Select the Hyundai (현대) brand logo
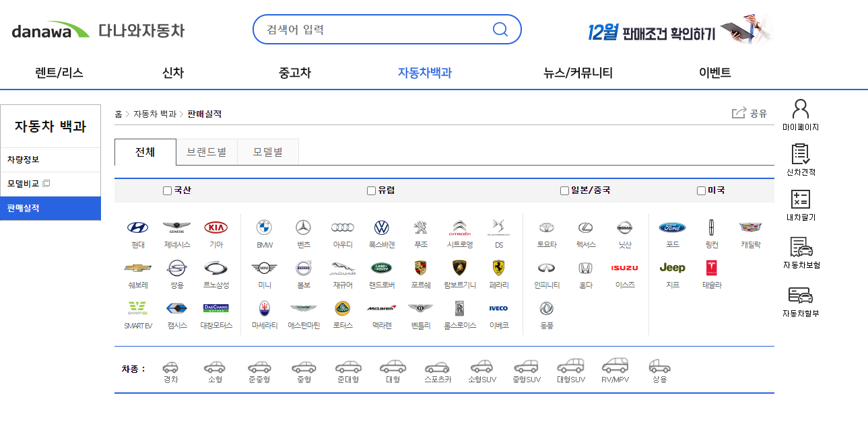This screenshot has height=426, width=868. pyautogui.click(x=138, y=227)
